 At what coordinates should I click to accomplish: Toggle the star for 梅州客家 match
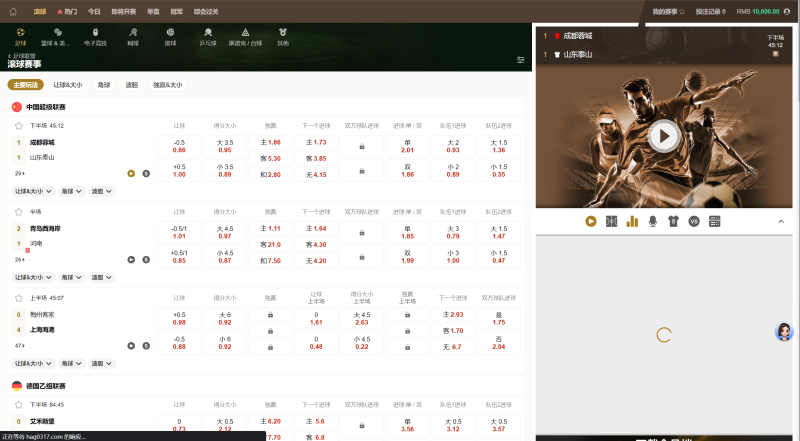pyautogui.click(x=18, y=297)
